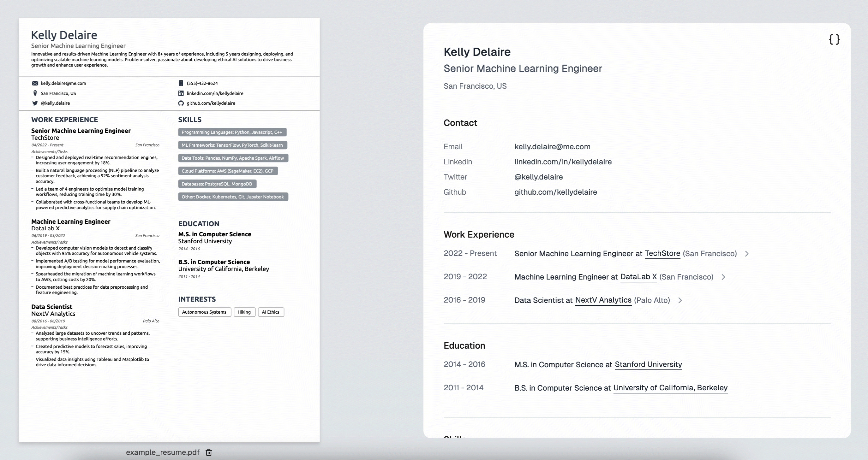Open the TechStore company link

tap(662, 254)
